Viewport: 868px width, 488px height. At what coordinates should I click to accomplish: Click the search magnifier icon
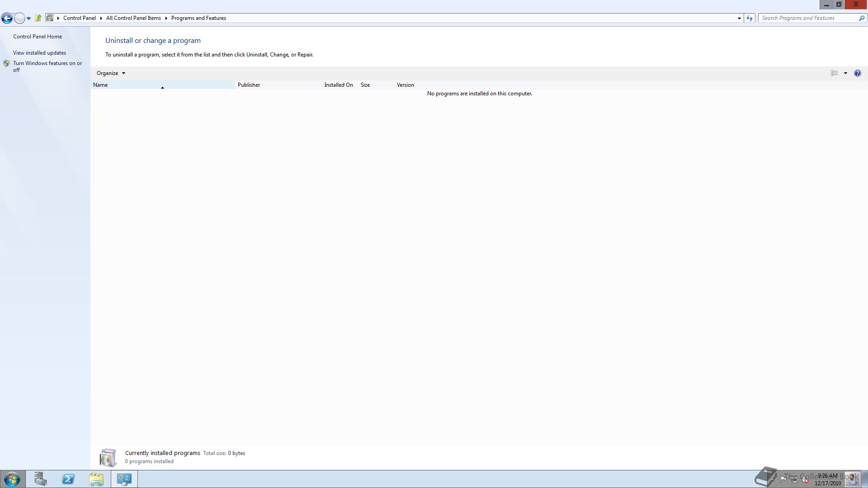[x=862, y=18]
